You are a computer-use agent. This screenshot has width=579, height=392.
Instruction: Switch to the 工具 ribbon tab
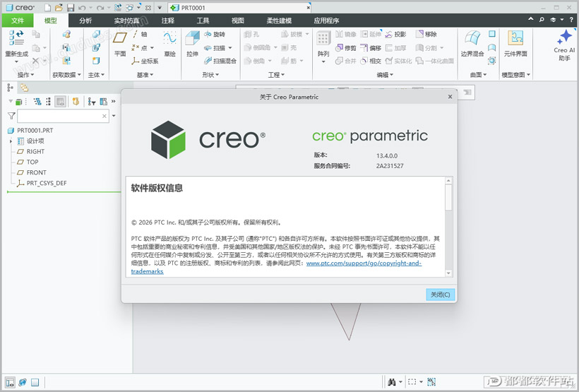pyautogui.click(x=203, y=20)
